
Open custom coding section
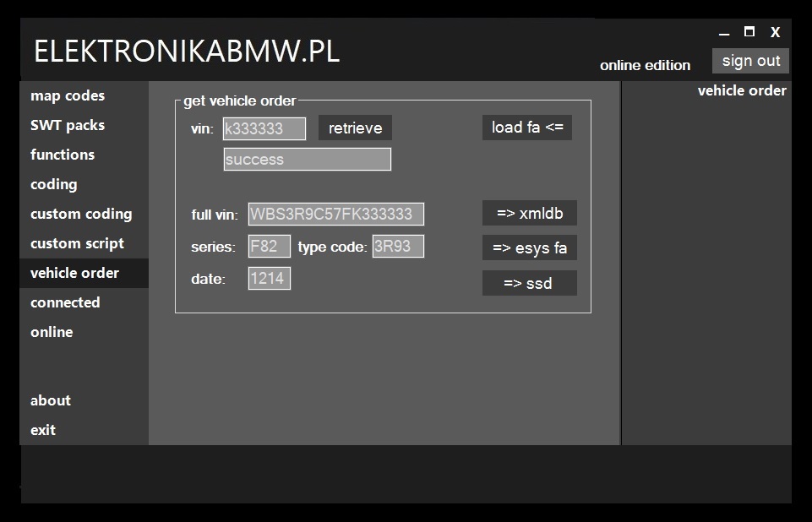tap(81, 214)
